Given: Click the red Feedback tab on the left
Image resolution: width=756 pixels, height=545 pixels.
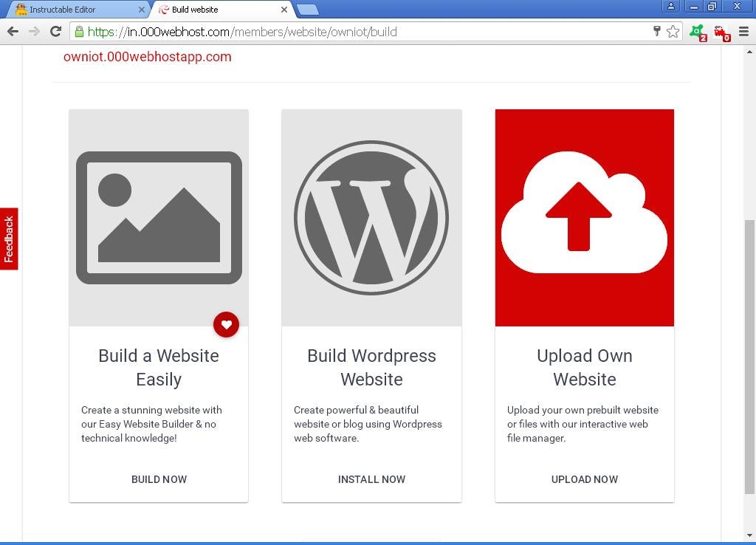Looking at the screenshot, I should [x=9, y=238].
